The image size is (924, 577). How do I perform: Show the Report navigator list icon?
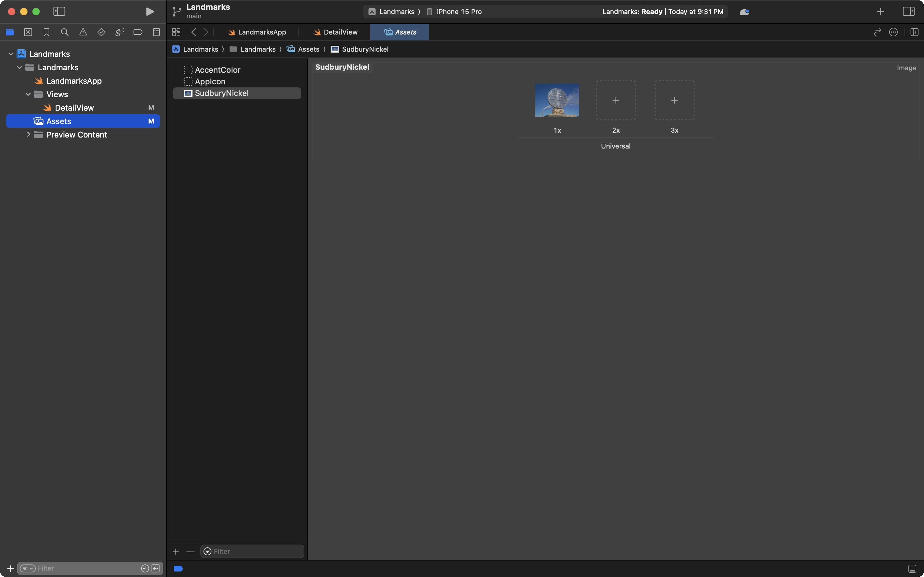pos(156,32)
